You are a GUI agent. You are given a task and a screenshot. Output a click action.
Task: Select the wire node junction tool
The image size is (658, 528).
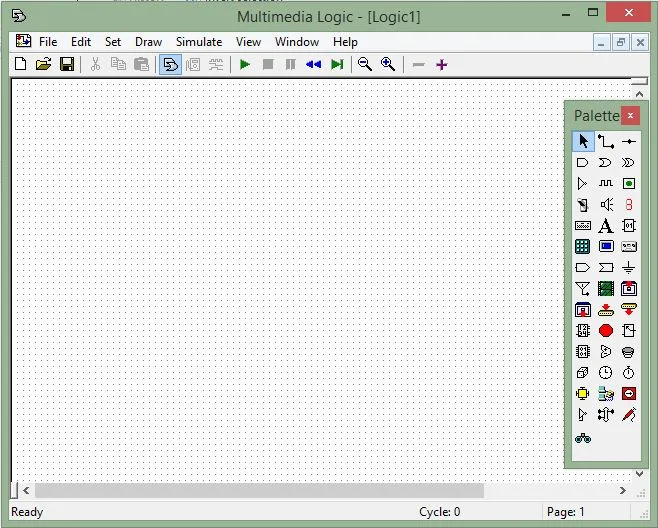(629, 141)
